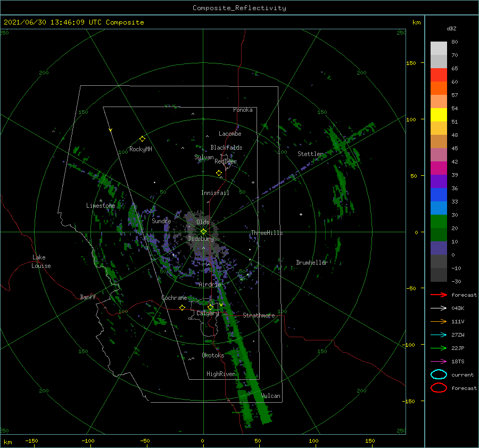Click the red forecast arrow in legend
This screenshot has width=479, height=448.
click(439, 295)
